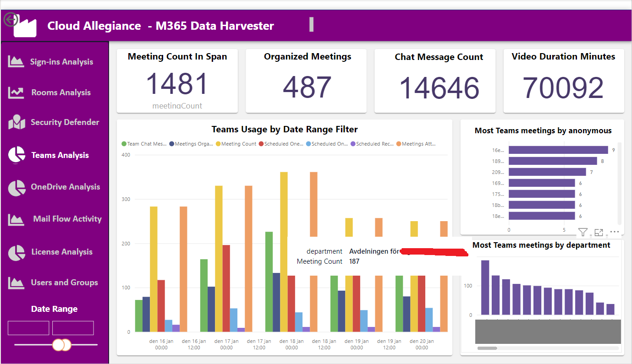Screen dimensions: 632x364
Task: Toggle the Team Chat Messages legend item
Action: click(x=144, y=144)
